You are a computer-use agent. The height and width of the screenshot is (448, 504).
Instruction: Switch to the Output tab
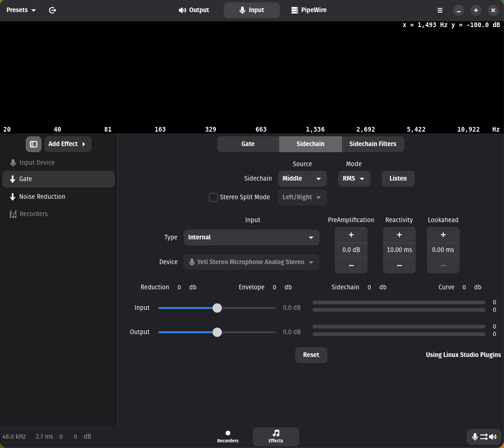tap(194, 10)
